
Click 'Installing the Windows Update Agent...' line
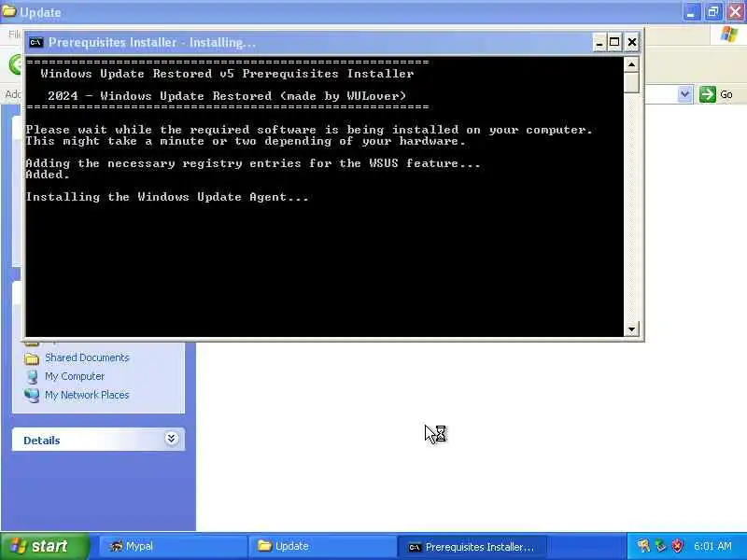coord(167,197)
